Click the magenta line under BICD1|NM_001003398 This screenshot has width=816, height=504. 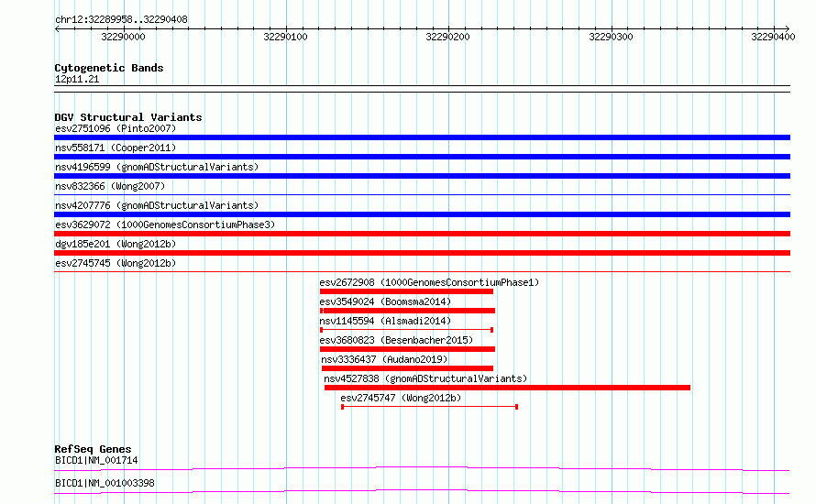[x=422, y=491]
